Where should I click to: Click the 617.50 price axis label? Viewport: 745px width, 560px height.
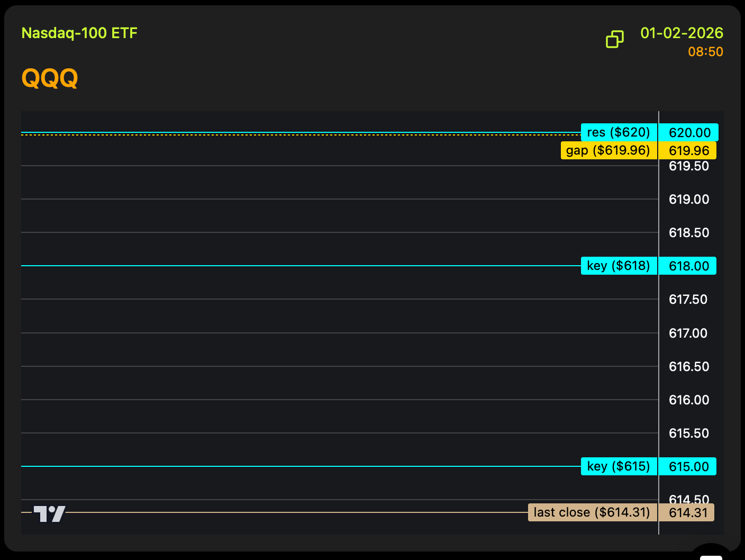pyautogui.click(x=688, y=300)
